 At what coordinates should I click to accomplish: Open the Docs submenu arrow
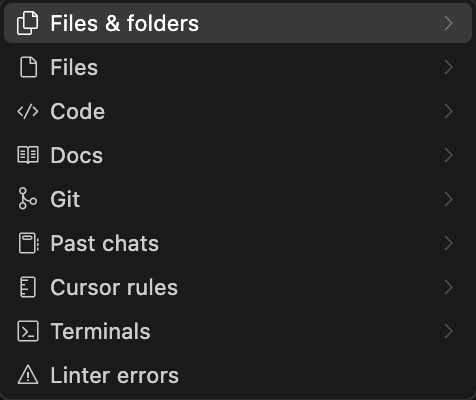coord(449,155)
